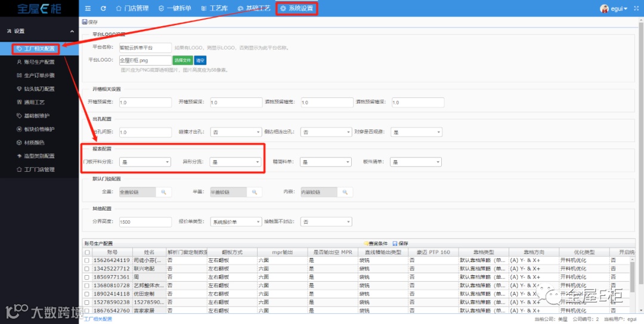Tick checkbox for account 15626424119
The image size is (644, 324).
(x=87, y=260)
